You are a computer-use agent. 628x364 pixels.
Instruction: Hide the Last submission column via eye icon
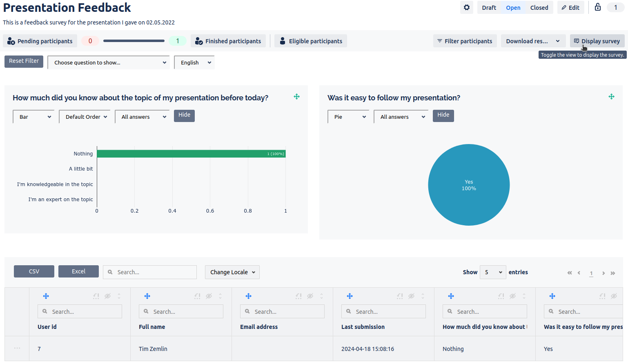pyautogui.click(x=411, y=296)
